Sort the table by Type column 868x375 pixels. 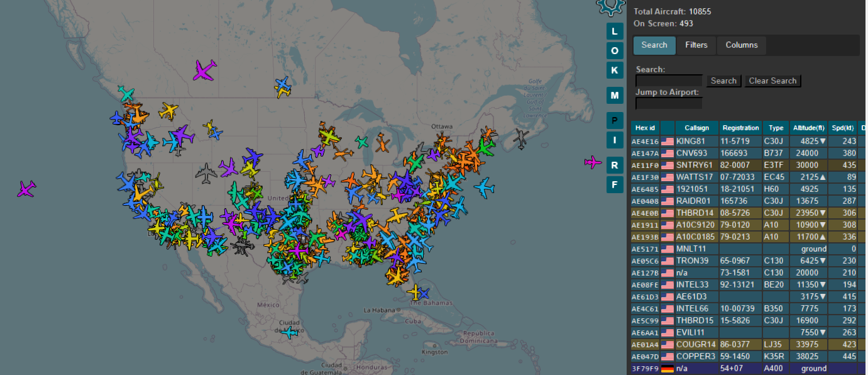[x=776, y=128]
